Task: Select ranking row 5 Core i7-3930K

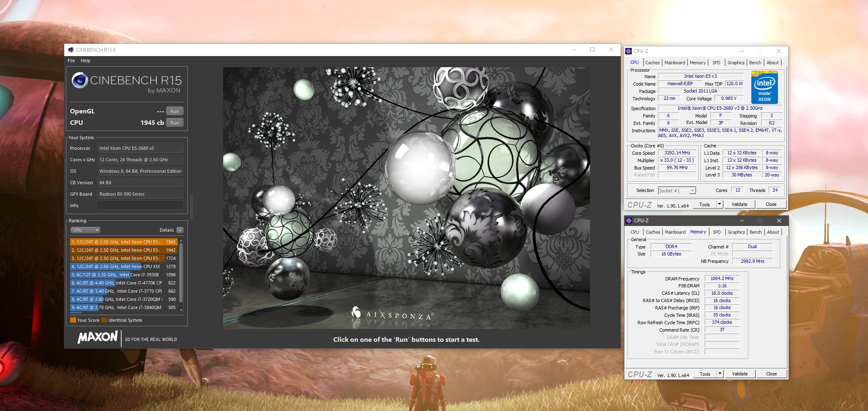Action: point(124,275)
